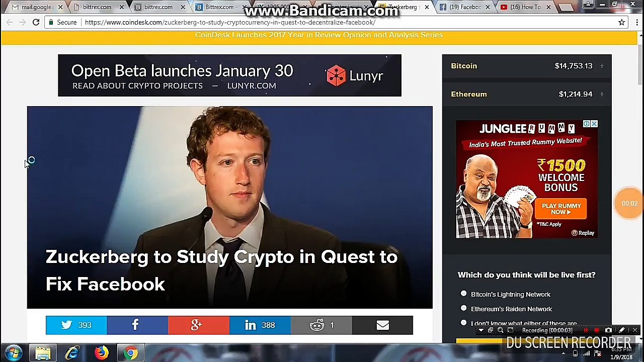Viewport: 644px width, 362px height.
Task: Replay the Junglee Rummy ad
Action: tap(583, 233)
